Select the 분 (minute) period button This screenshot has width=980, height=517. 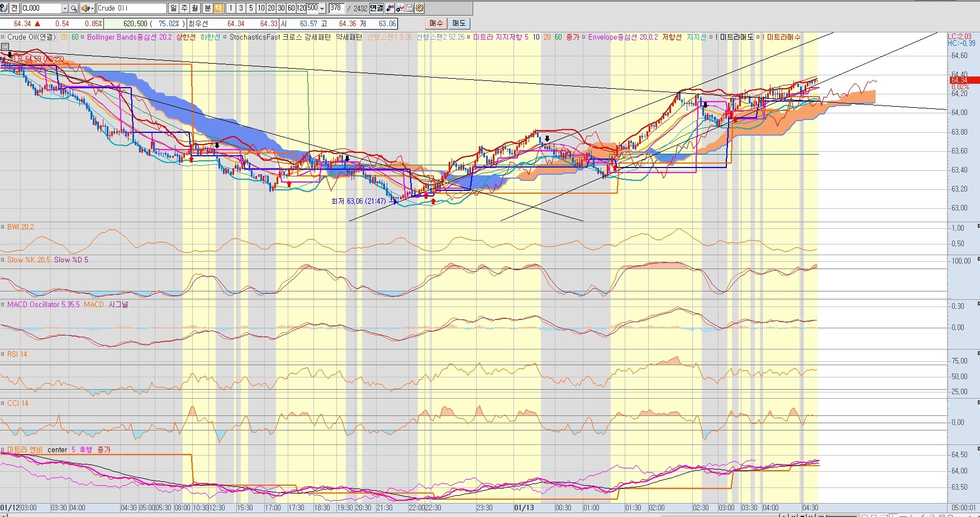[208, 8]
